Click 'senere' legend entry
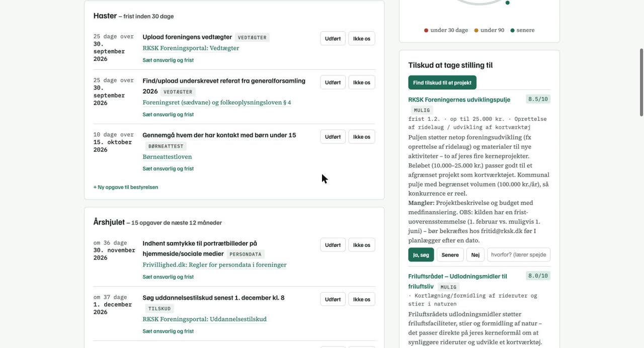644x348 pixels. (x=522, y=30)
